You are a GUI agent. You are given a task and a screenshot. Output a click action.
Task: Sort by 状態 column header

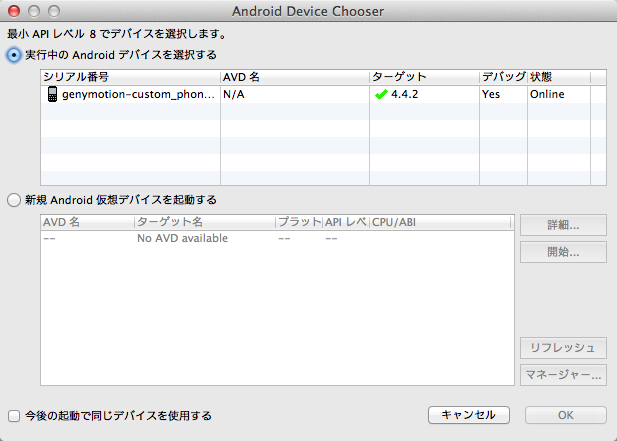tap(559, 77)
